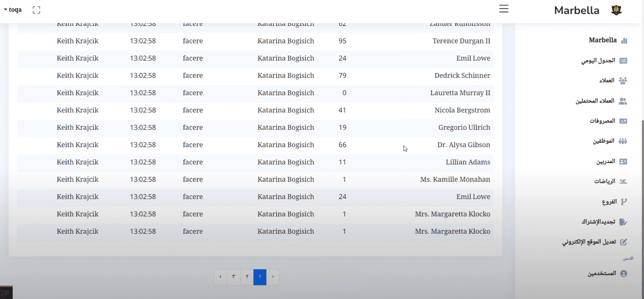Select the Ms. Kamille Monahan name cell
The height and width of the screenshot is (299, 644).
pyautogui.click(x=455, y=179)
